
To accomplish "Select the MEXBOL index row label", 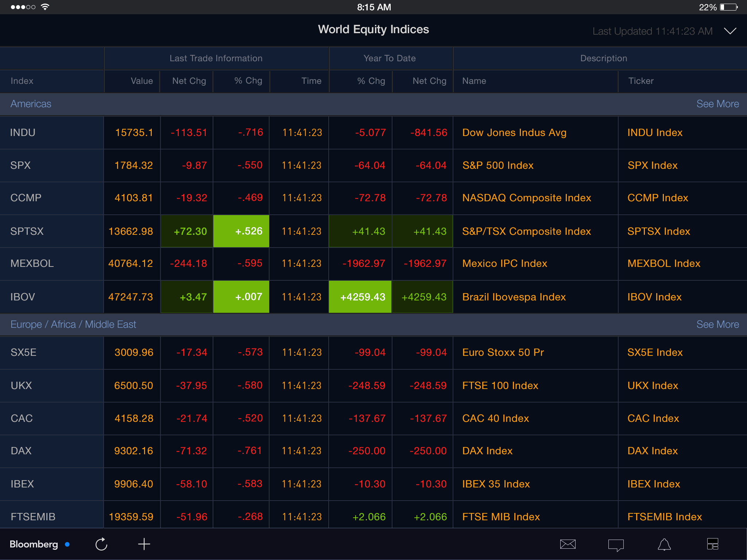I will coord(32,264).
